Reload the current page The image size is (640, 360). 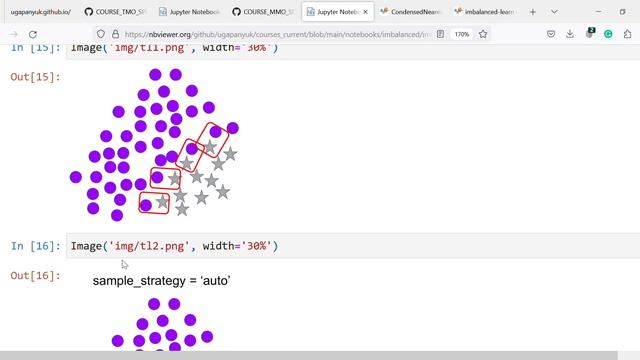[33, 34]
